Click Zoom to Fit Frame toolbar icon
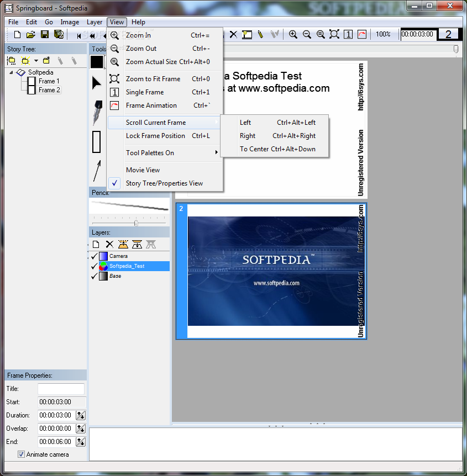Viewport: 467px width, 476px height. pos(334,34)
